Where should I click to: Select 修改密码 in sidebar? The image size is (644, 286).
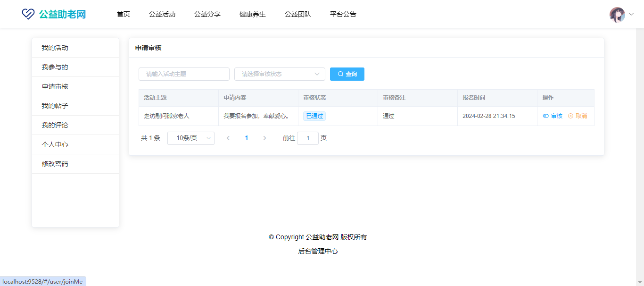[x=55, y=164]
